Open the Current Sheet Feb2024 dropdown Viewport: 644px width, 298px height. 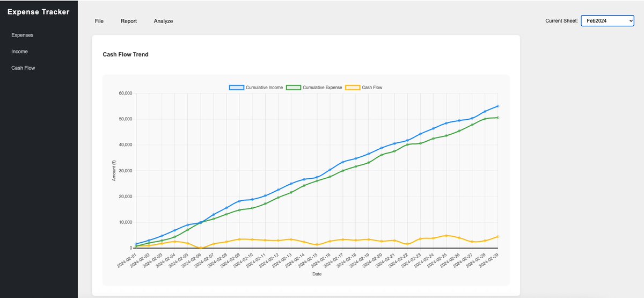(x=608, y=20)
